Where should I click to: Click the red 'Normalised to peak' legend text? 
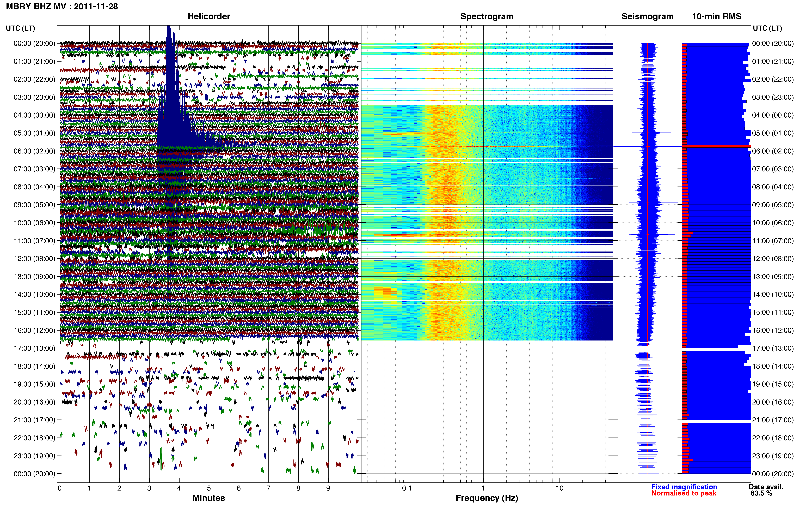684,493
